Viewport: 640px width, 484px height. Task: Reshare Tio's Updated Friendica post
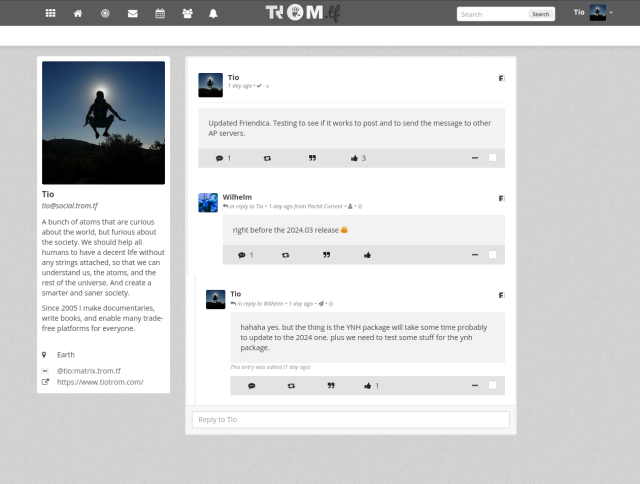click(267, 158)
